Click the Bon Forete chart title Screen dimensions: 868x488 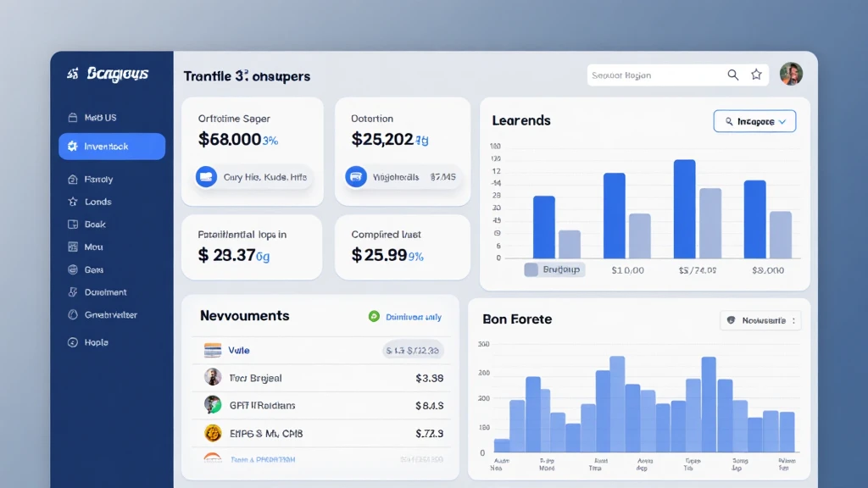[x=517, y=319]
